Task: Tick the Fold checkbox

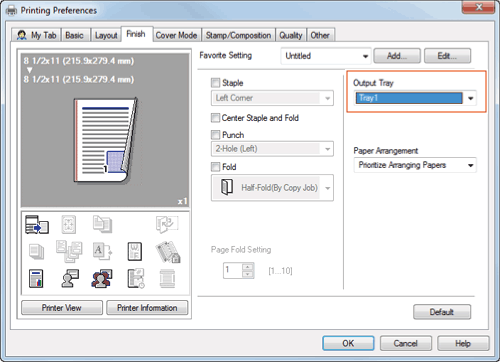Action: (x=216, y=167)
